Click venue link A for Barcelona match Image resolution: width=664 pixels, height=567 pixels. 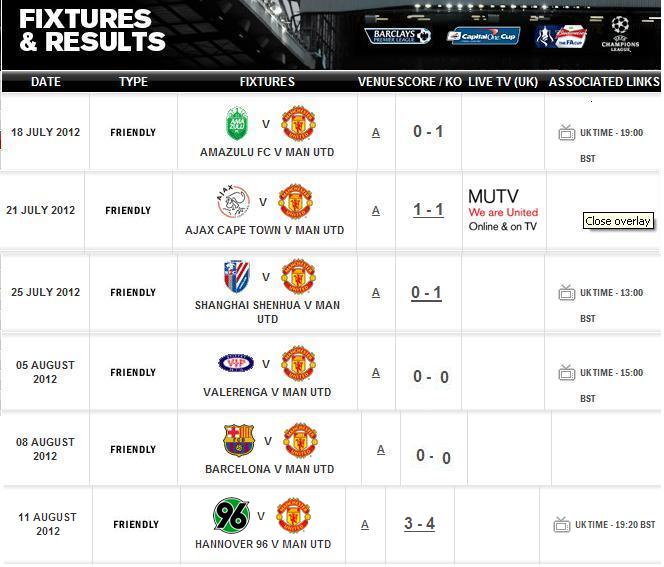[381, 449]
